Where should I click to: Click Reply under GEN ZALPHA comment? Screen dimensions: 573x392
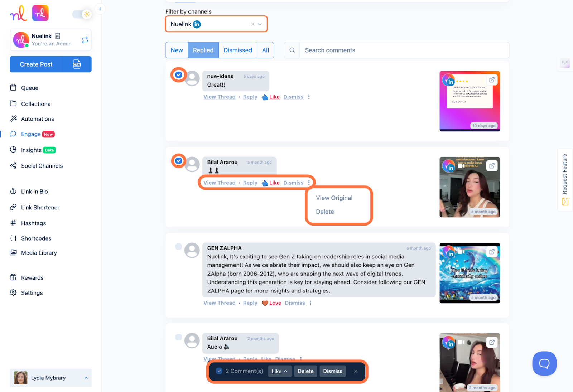click(x=250, y=303)
